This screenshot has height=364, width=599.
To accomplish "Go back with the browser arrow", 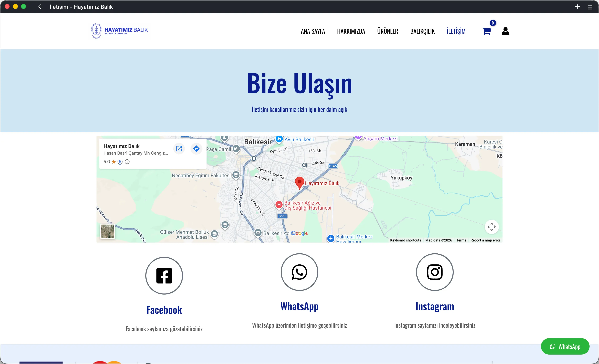I will click(x=40, y=7).
